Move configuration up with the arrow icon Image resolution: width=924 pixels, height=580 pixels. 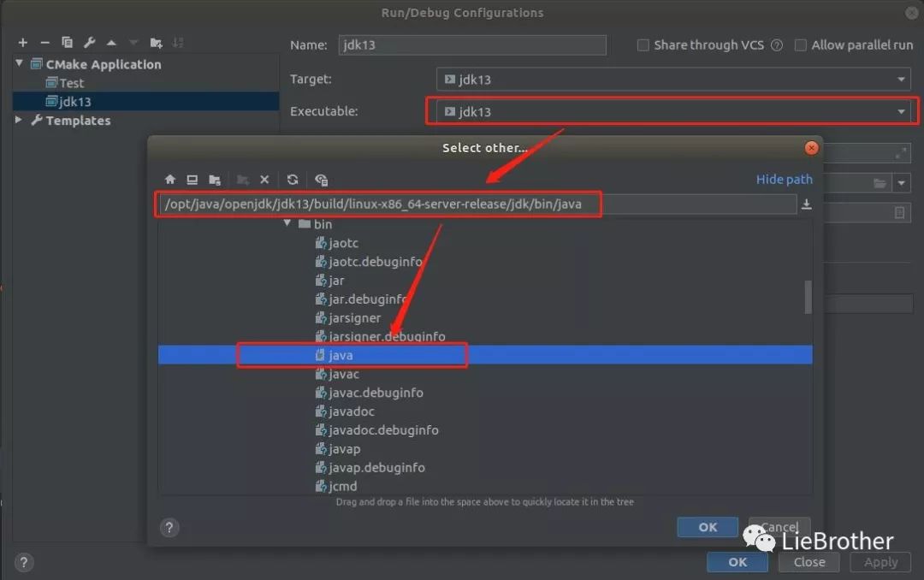tap(111, 43)
